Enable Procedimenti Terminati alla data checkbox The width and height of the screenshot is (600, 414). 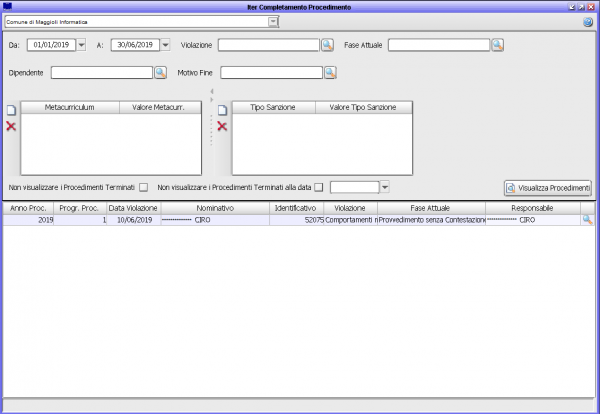click(318, 187)
